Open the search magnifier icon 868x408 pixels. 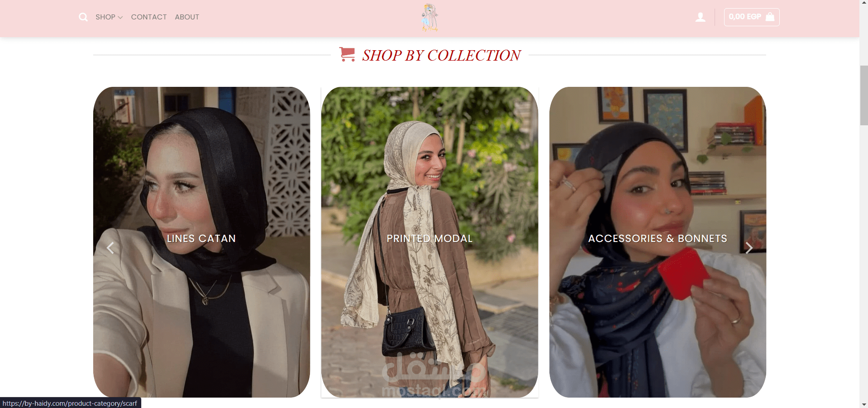(x=83, y=17)
